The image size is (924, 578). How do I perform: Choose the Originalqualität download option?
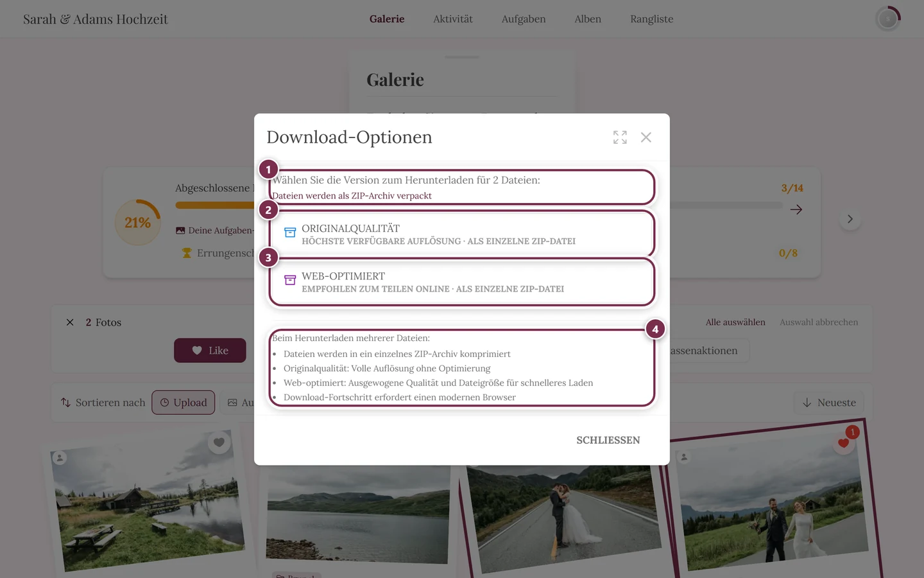462,234
